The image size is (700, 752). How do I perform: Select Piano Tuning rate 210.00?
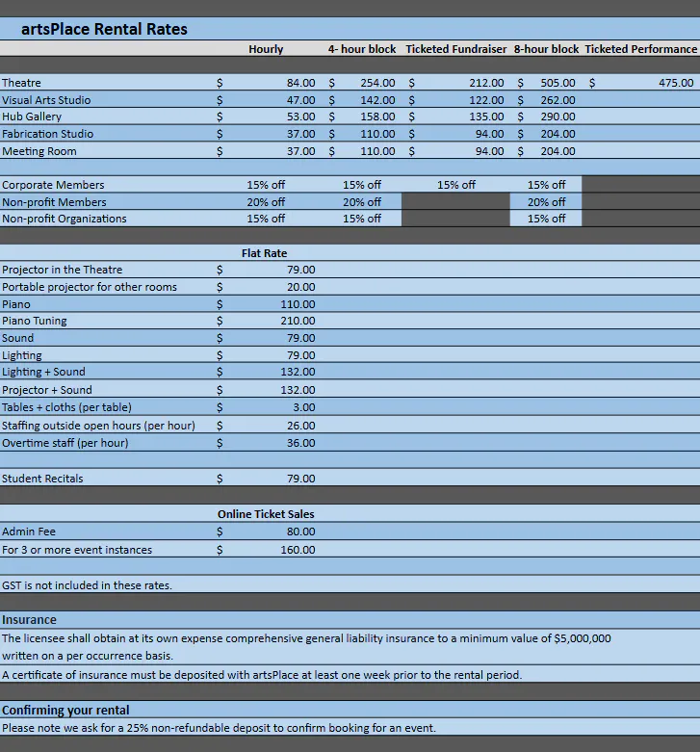[298, 321]
